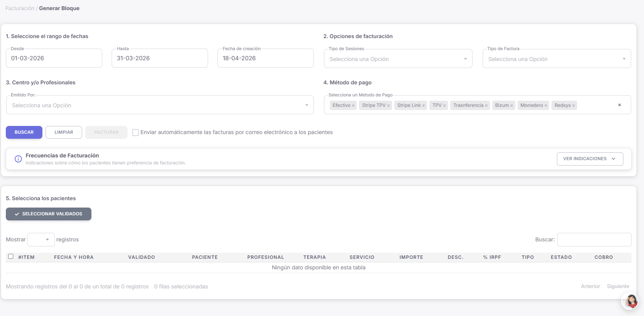
Task: Clear all selected payment methods
Action: click(619, 105)
